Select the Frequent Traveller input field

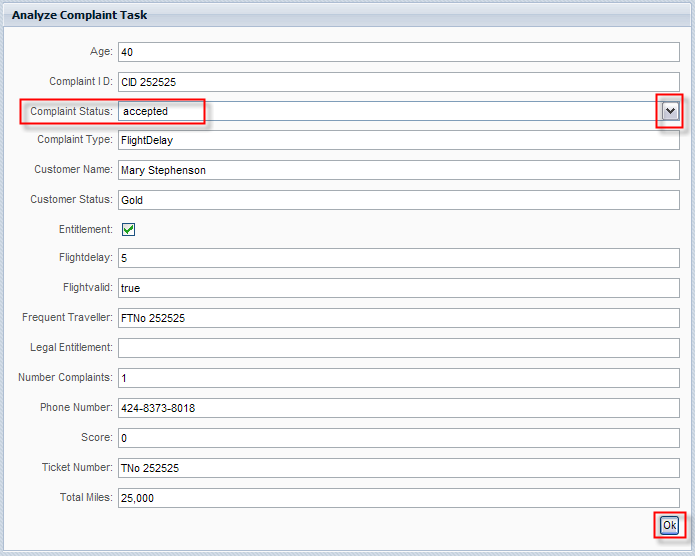click(x=398, y=318)
